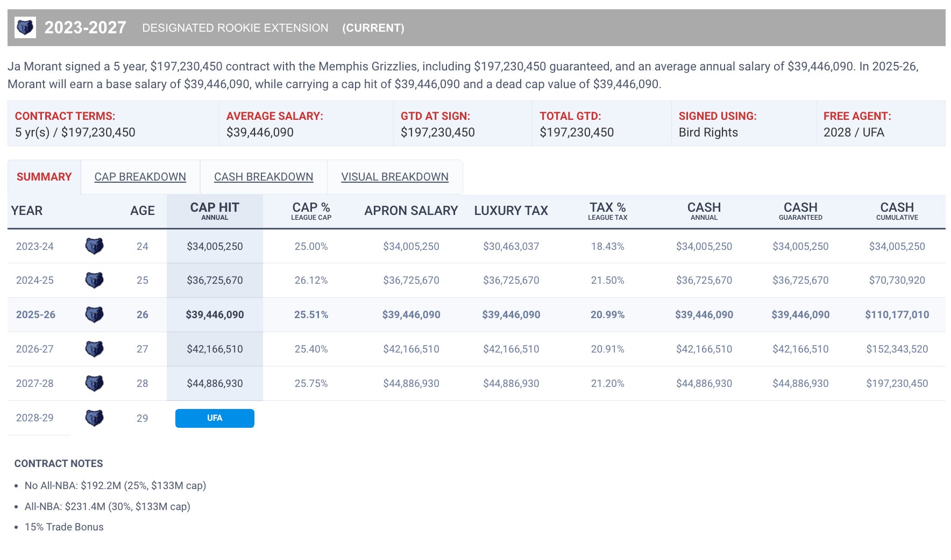Click the Year column header
The width and height of the screenshot is (951, 560).
coord(27,211)
